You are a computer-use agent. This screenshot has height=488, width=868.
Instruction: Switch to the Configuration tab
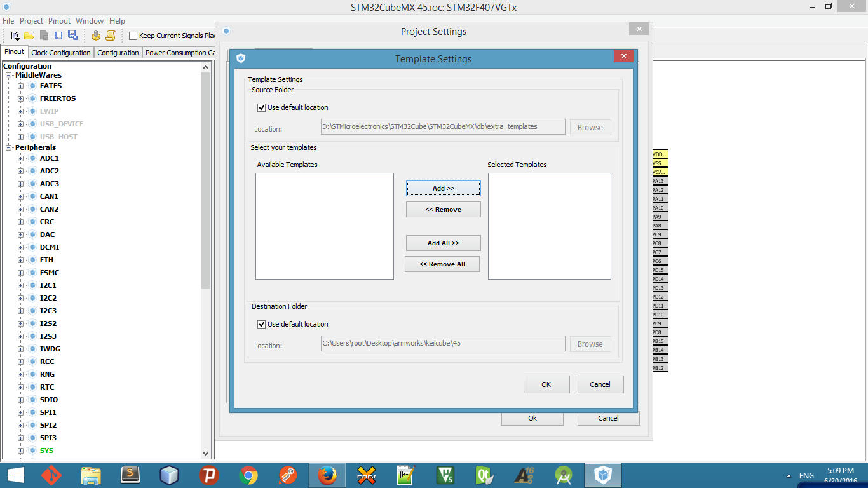118,53
